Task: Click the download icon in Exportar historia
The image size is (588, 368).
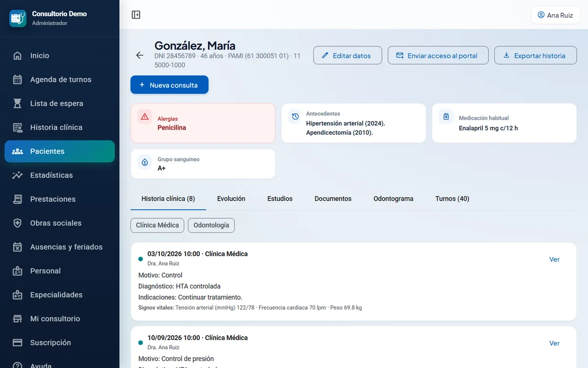Action: pyautogui.click(x=507, y=55)
